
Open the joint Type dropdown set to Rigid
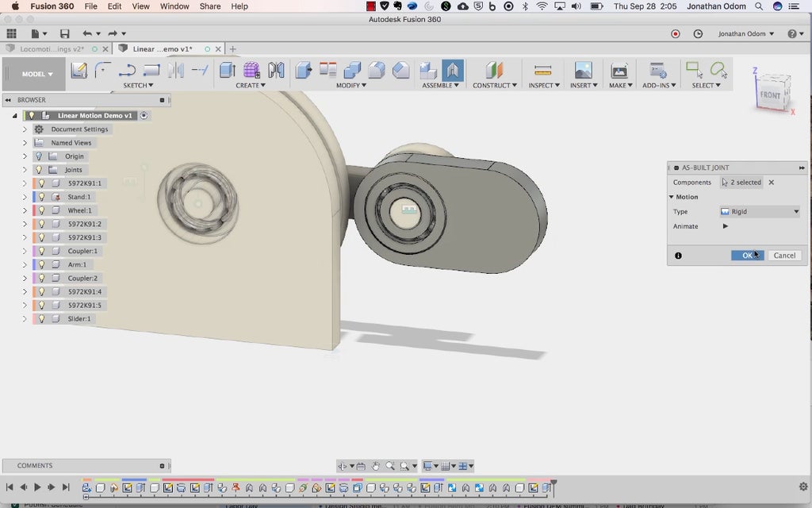tap(760, 212)
